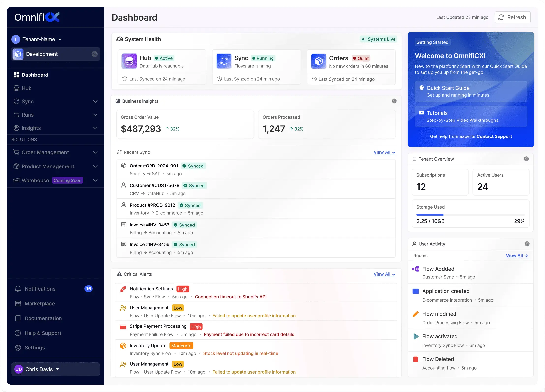Click the Tenant Overview help icon
The height and width of the screenshot is (392, 545).
coord(526,159)
